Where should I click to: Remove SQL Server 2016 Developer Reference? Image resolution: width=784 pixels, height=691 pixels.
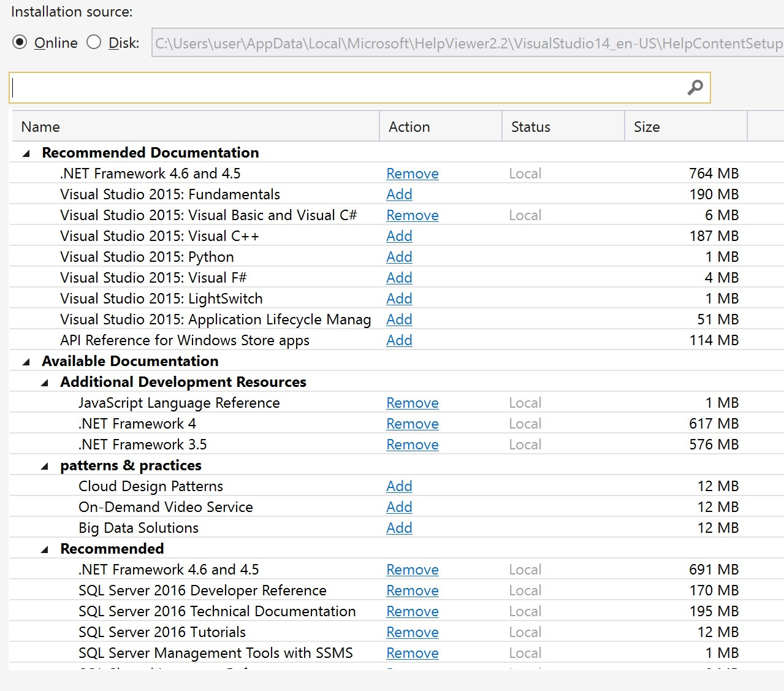413,590
